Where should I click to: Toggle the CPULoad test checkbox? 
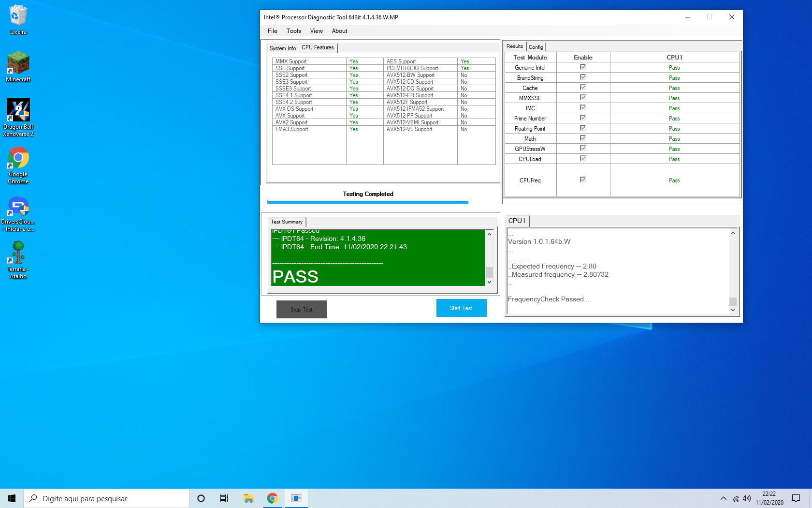pyautogui.click(x=583, y=159)
